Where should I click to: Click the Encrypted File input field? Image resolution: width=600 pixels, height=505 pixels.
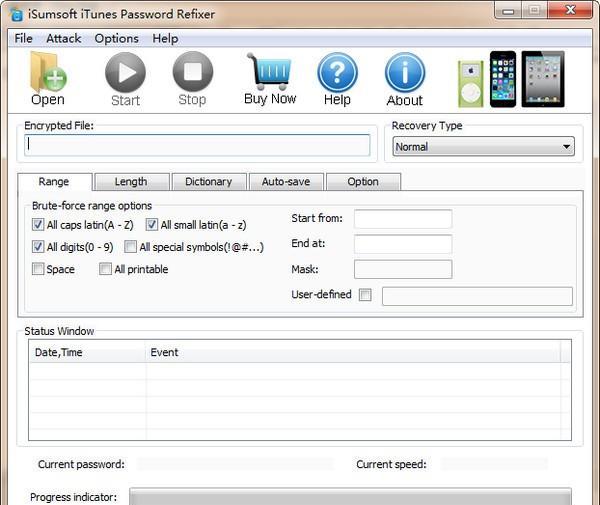pyautogui.click(x=197, y=145)
